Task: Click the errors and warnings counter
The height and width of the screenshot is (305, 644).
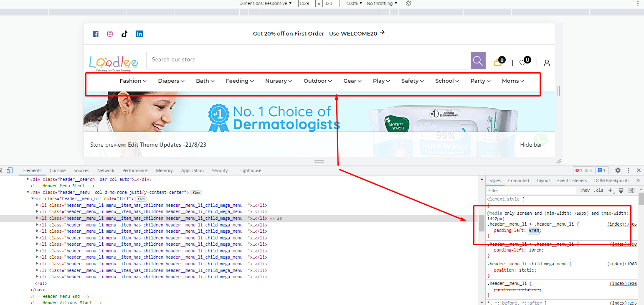Action: pos(583,170)
